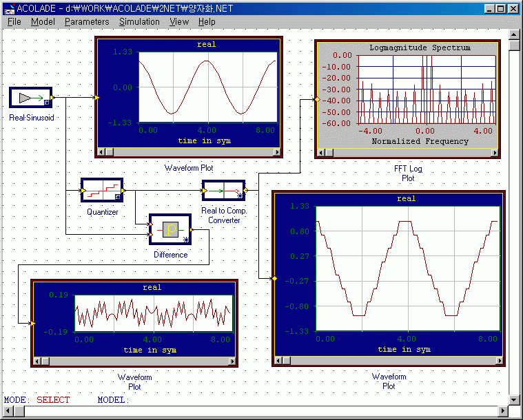Click the 'Logmagnitude Spectrum' title

click(x=420, y=48)
